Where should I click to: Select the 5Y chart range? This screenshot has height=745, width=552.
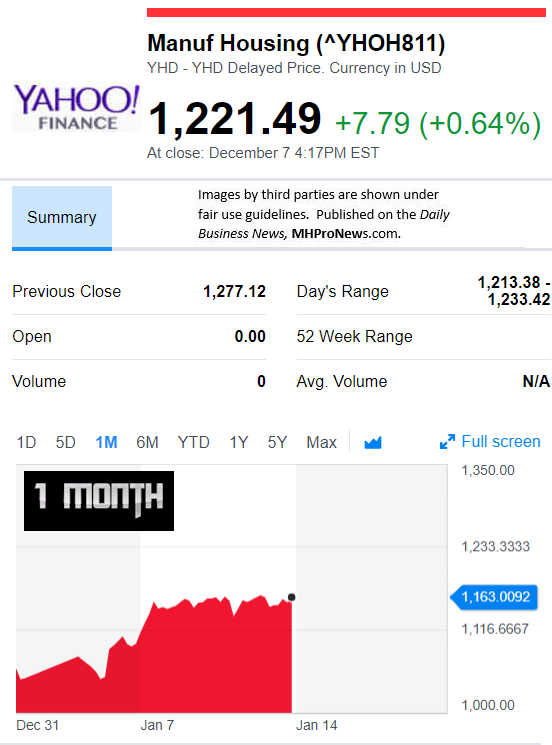(277, 442)
